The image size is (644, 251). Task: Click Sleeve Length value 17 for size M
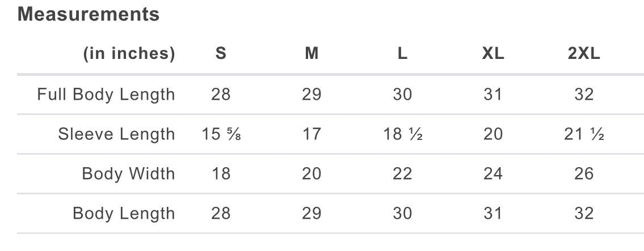pos(312,134)
